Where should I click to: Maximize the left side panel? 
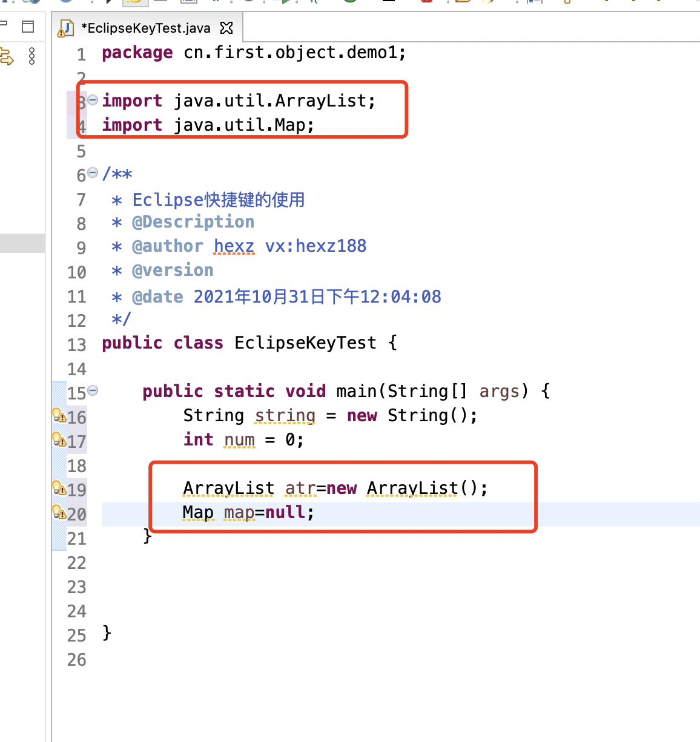[28, 26]
